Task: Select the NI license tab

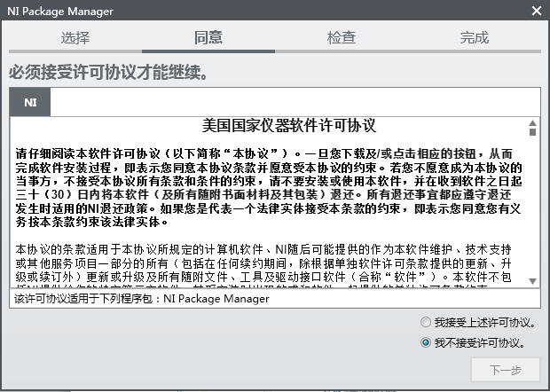Action: (30, 102)
